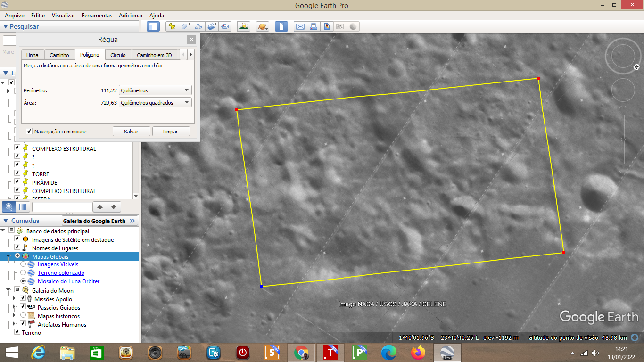
Task: Select Imagens Visíveis radio button
Action: (x=23, y=264)
